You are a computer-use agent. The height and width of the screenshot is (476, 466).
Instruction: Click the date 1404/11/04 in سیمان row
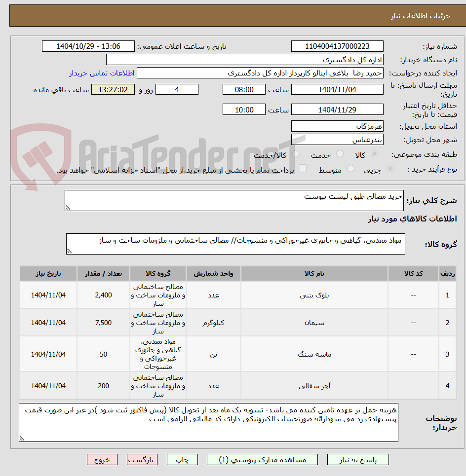[48, 323]
